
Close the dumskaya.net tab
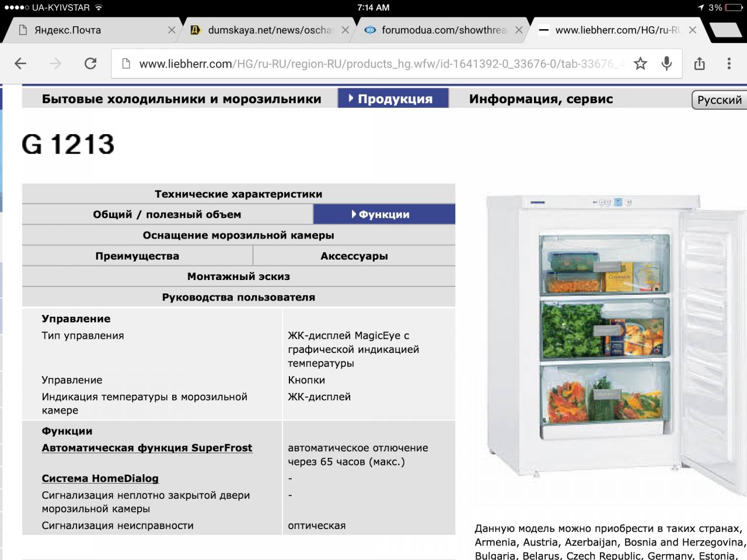pyautogui.click(x=345, y=30)
